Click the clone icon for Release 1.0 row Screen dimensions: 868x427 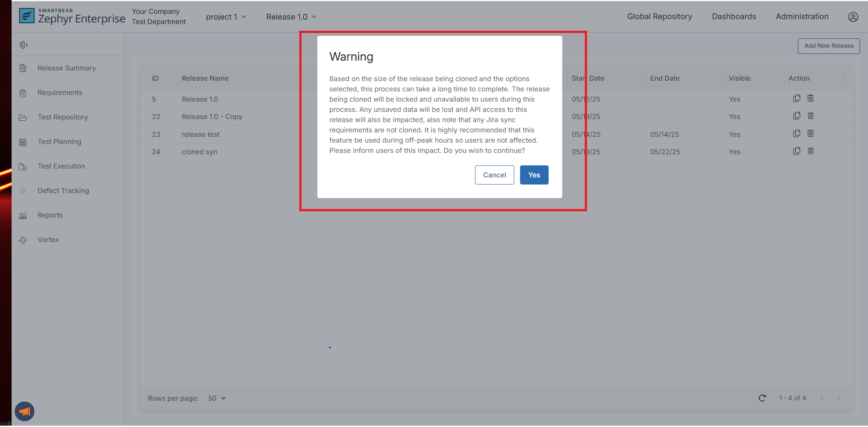(797, 99)
